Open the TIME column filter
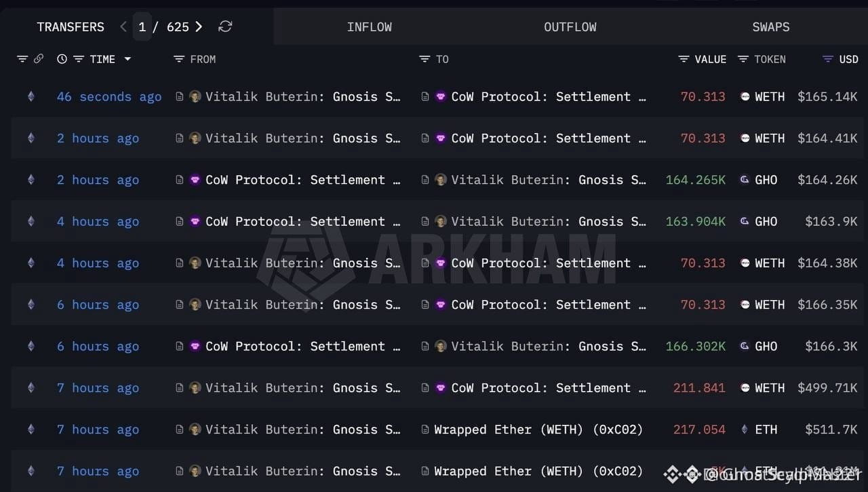 click(x=78, y=59)
